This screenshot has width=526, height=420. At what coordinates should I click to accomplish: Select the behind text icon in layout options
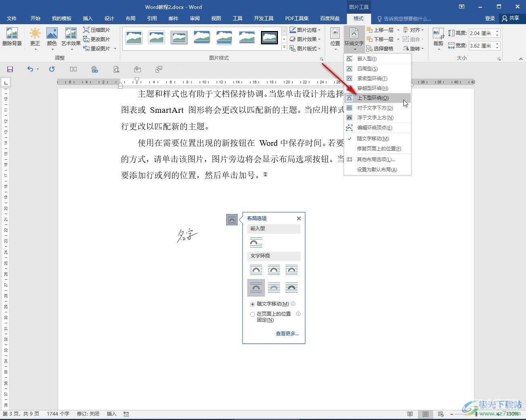point(274,287)
